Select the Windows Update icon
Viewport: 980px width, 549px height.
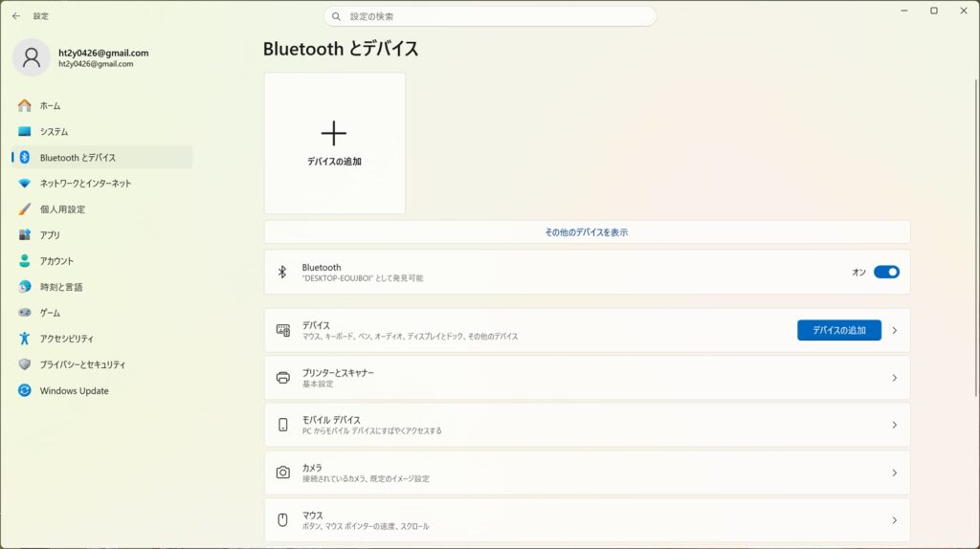tap(25, 391)
